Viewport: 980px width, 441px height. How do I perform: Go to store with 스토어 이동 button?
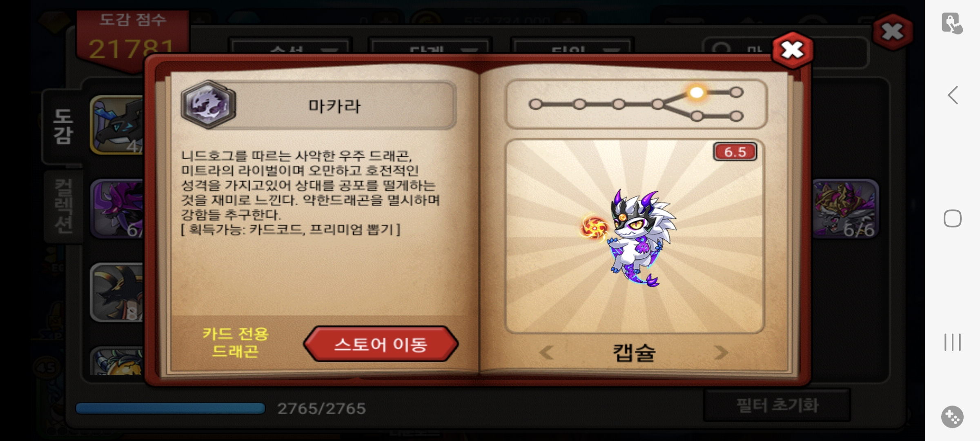(381, 344)
